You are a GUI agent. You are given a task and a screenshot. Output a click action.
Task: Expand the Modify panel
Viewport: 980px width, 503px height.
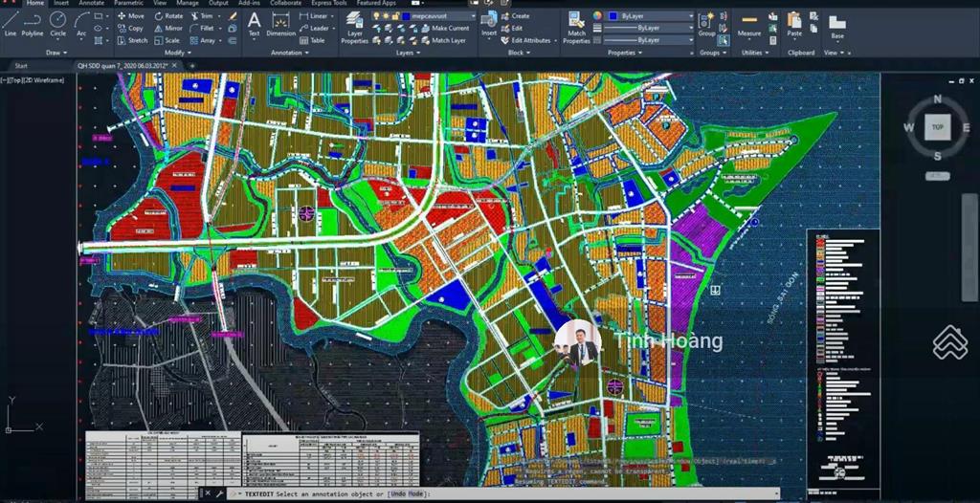click(177, 54)
